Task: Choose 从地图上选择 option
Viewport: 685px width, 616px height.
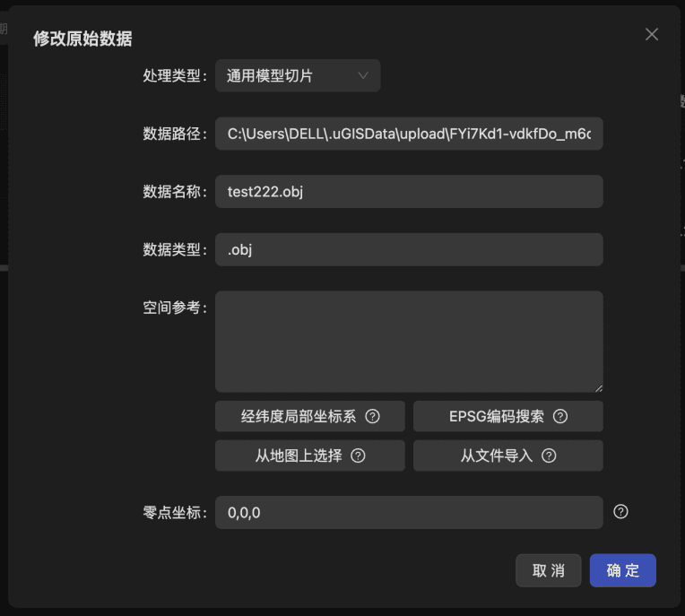Action: coord(299,455)
